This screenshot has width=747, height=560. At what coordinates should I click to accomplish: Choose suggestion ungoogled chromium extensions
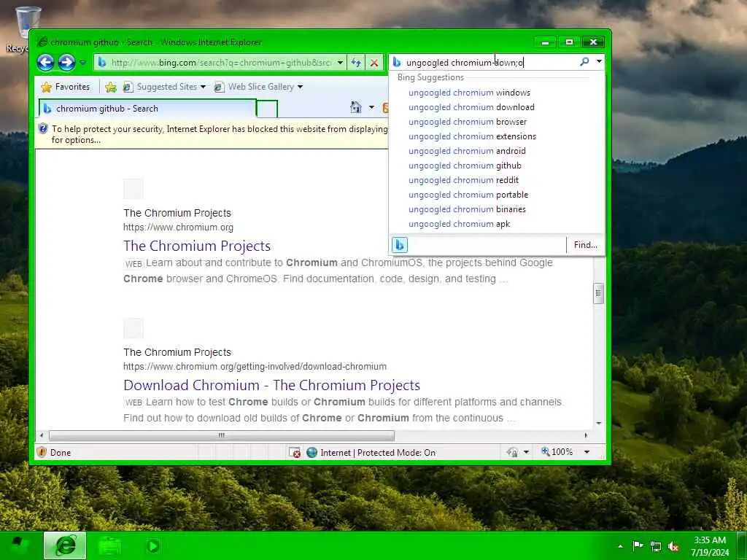pos(472,136)
